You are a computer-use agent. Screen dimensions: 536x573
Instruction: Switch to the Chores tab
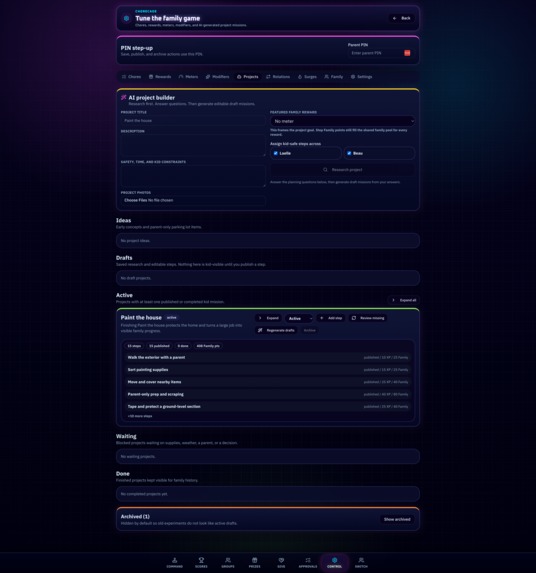[131, 77]
